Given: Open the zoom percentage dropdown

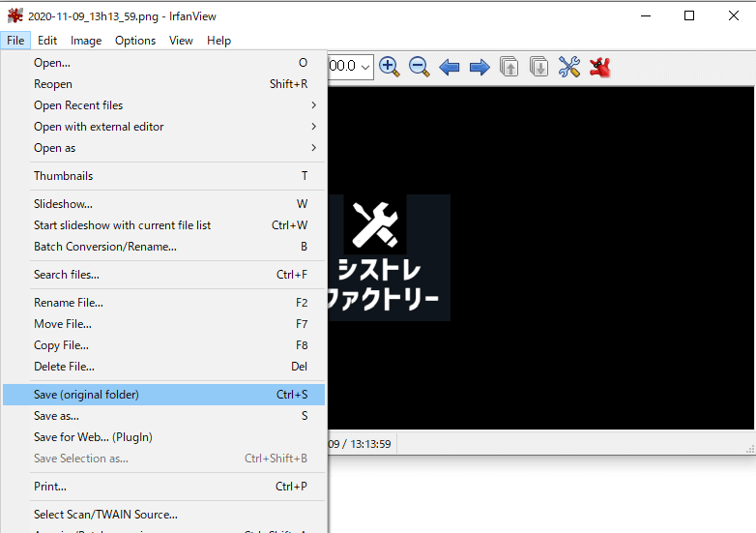Looking at the screenshot, I should [x=365, y=67].
